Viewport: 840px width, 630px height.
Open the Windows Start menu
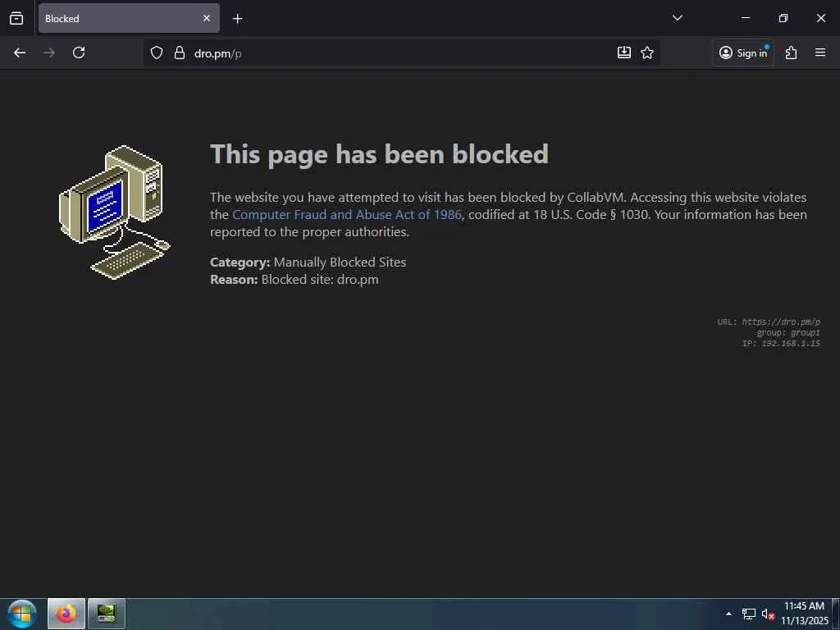(x=22, y=614)
